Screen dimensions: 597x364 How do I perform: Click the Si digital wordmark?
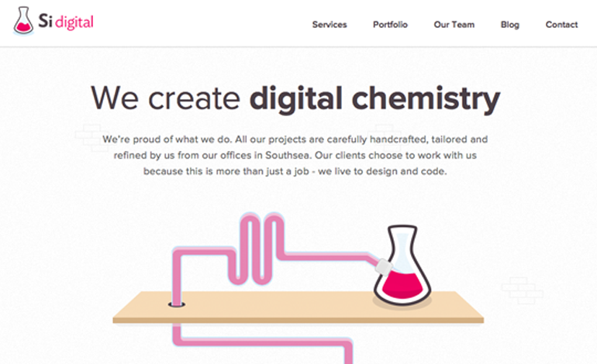[x=66, y=22]
